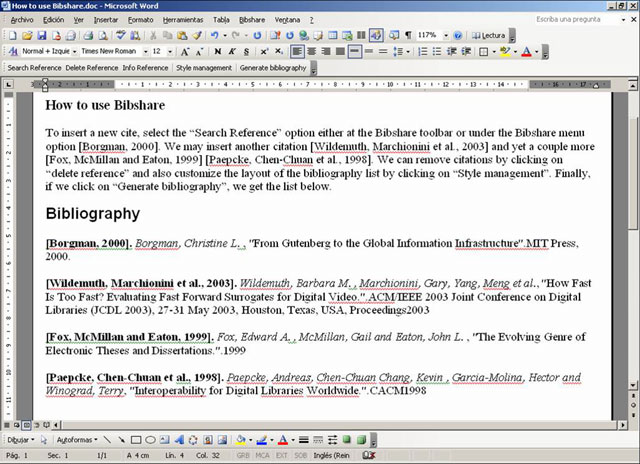Screen dimensions: 640x464
Task: Save the document with floppy icon
Action: coord(42,36)
